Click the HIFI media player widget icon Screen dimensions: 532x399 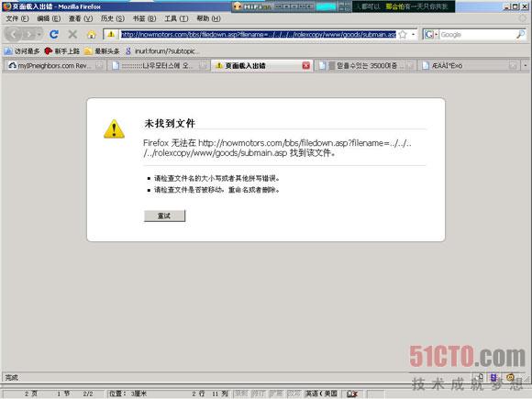click(x=238, y=6)
